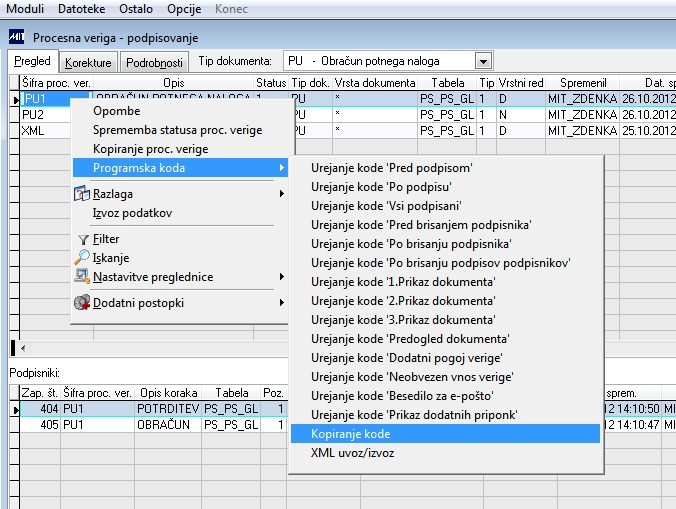Image resolution: width=676 pixels, height=509 pixels.
Task: Switch to the Korekture tab
Action: 88,63
